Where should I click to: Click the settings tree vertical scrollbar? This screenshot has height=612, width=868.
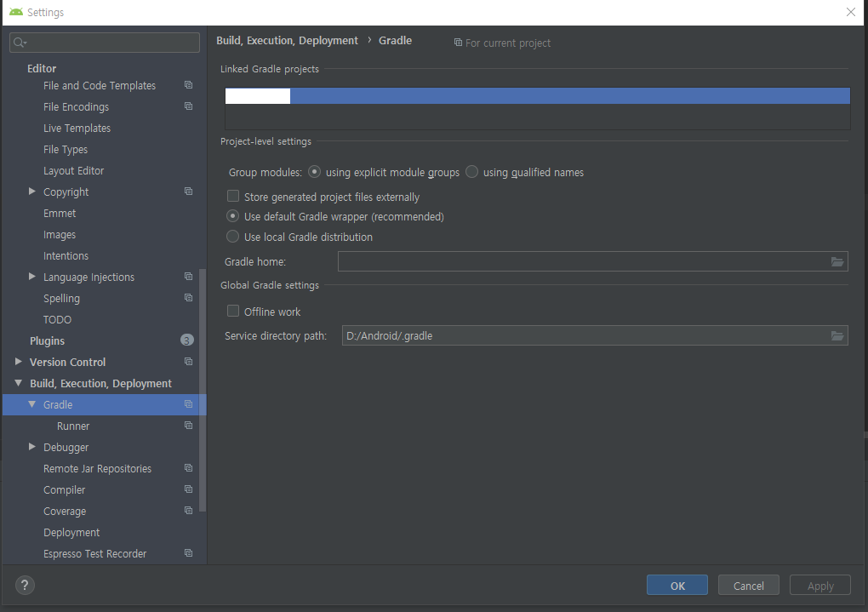(x=203, y=390)
